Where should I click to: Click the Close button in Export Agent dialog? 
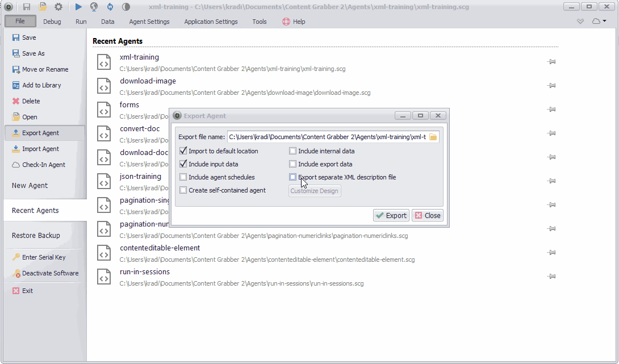[x=427, y=215]
